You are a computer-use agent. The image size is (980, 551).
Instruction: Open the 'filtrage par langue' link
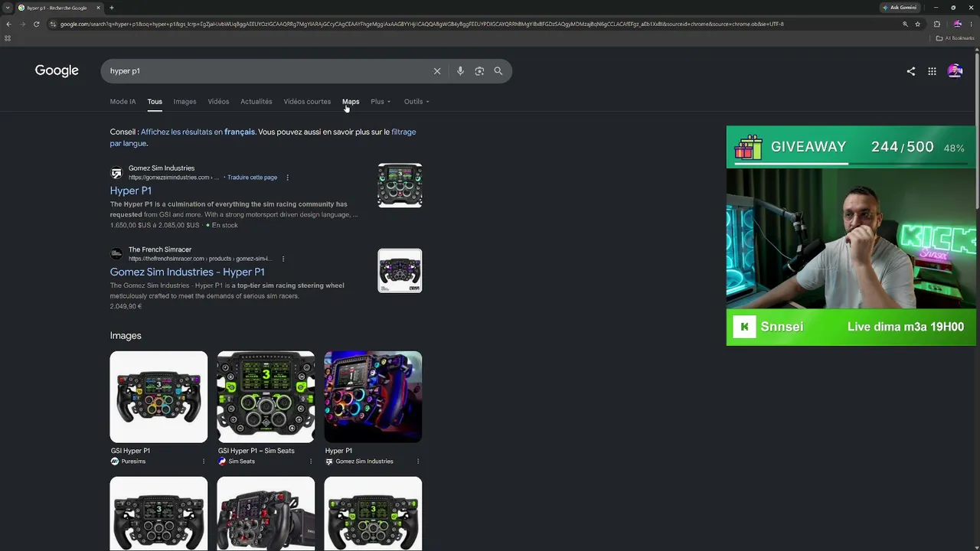[263, 138]
